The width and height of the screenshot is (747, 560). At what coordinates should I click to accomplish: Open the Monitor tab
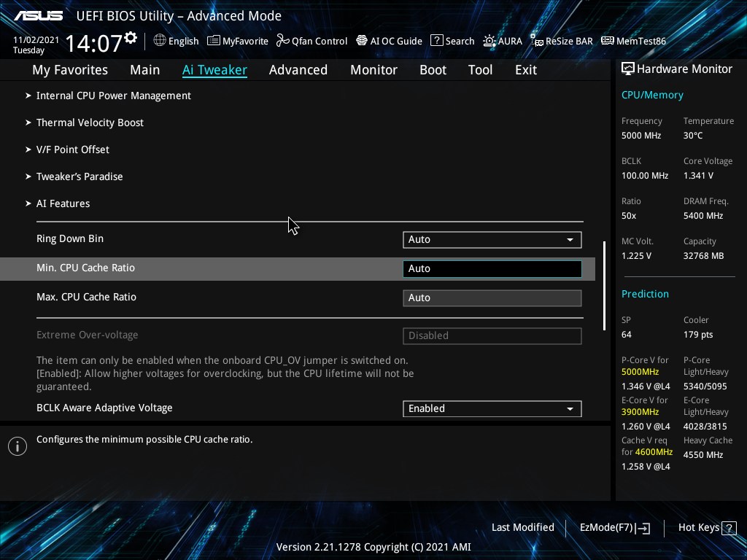(374, 70)
